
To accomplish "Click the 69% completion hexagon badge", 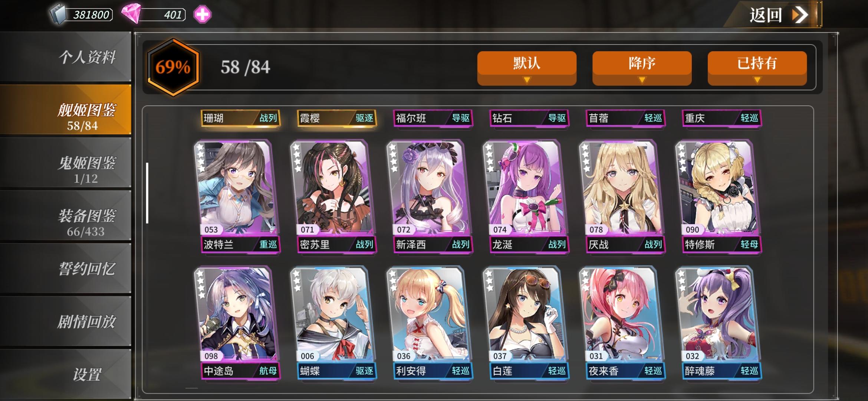I will point(173,67).
